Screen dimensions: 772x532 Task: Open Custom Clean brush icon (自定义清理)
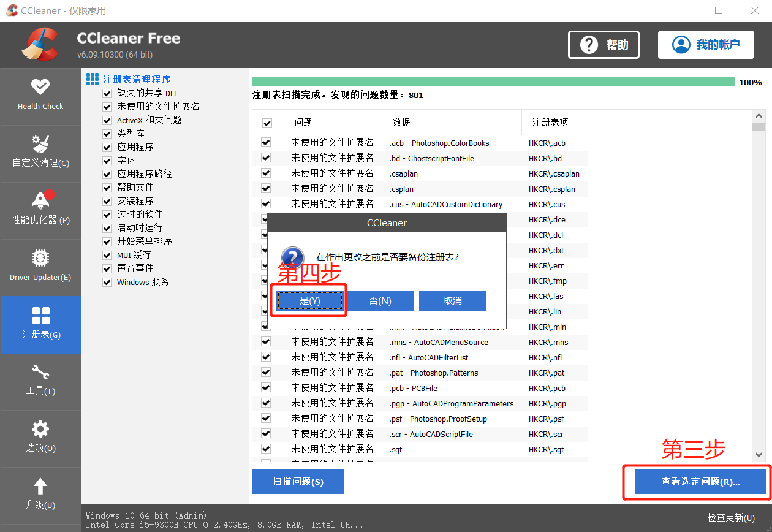(x=40, y=144)
